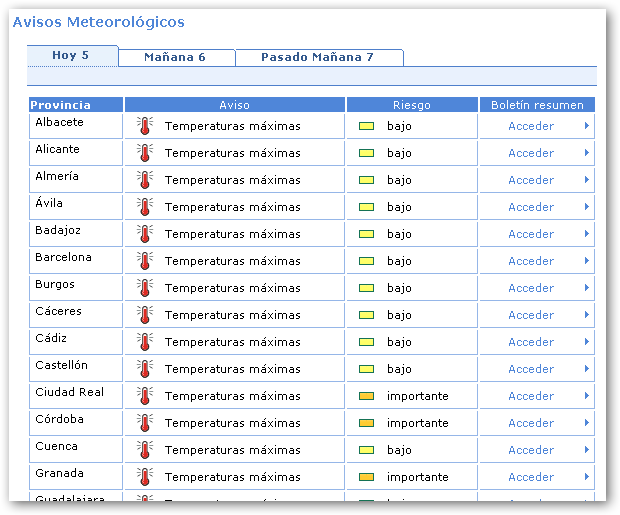Click the thermometer icon in Cádiz row
This screenshot has width=620, height=515.
(x=145, y=342)
